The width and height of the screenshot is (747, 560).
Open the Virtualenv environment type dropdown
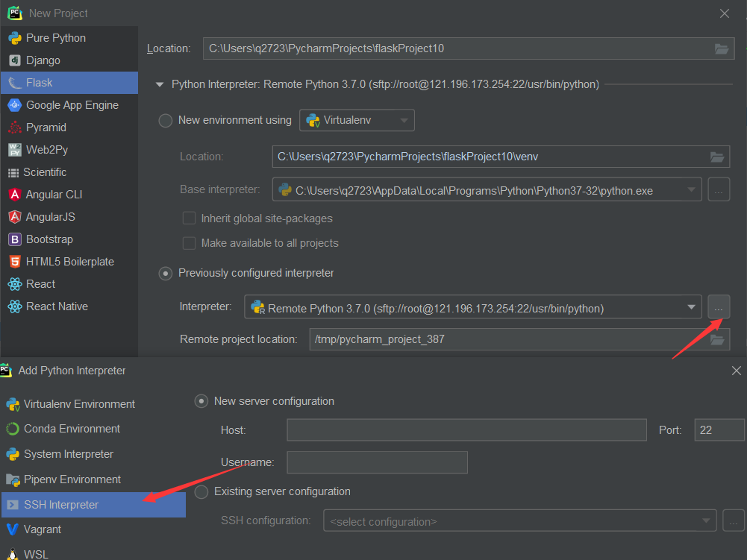tap(357, 121)
